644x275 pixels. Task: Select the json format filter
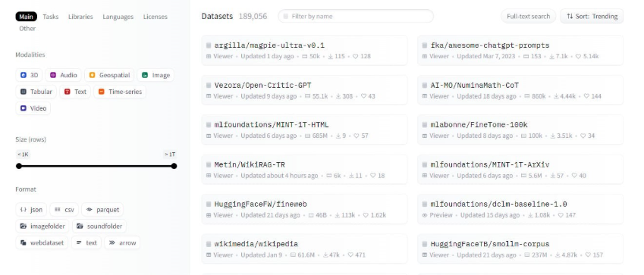click(x=31, y=210)
